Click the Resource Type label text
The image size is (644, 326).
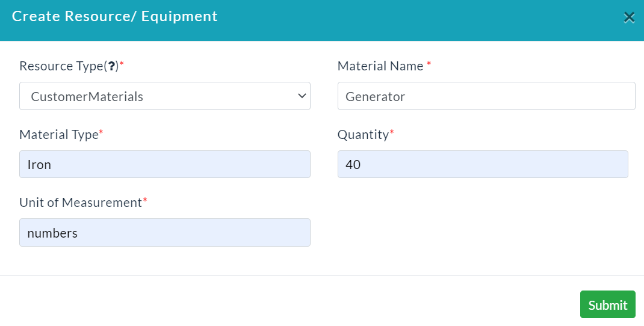pyautogui.click(x=61, y=66)
